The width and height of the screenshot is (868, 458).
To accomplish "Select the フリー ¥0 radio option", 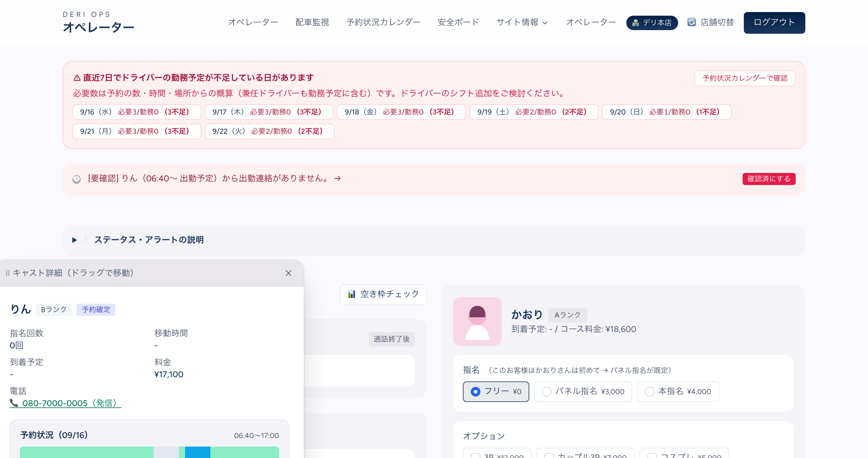I will pos(496,391).
